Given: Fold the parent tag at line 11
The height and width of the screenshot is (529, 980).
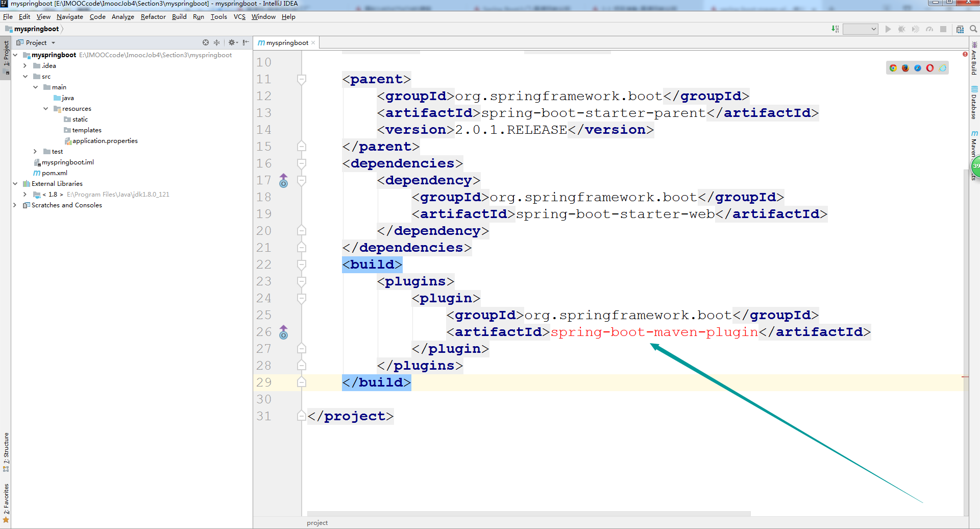Looking at the screenshot, I should [x=302, y=79].
